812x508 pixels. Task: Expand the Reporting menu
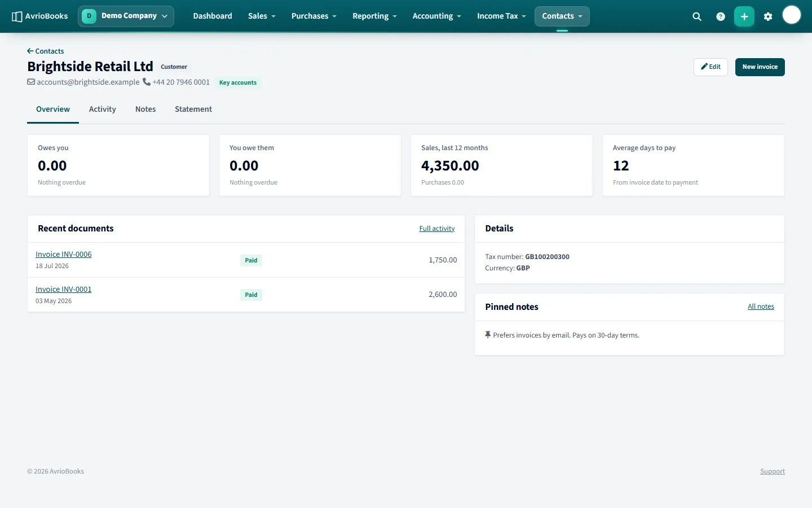tap(374, 16)
